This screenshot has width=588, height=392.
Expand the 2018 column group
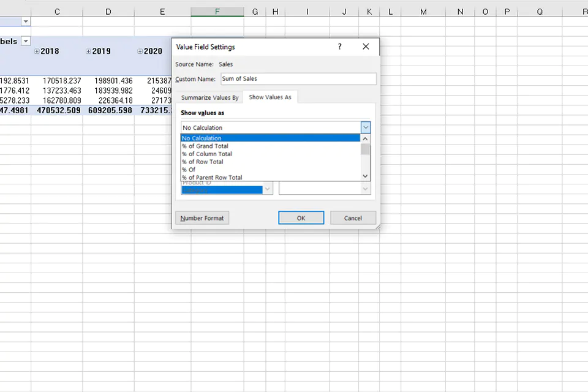pyautogui.click(x=38, y=51)
